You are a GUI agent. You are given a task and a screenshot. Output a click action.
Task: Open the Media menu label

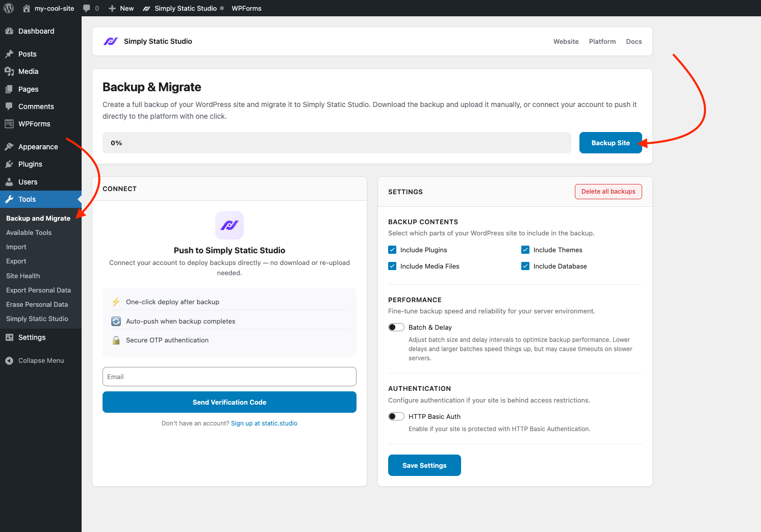pos(29,71)
